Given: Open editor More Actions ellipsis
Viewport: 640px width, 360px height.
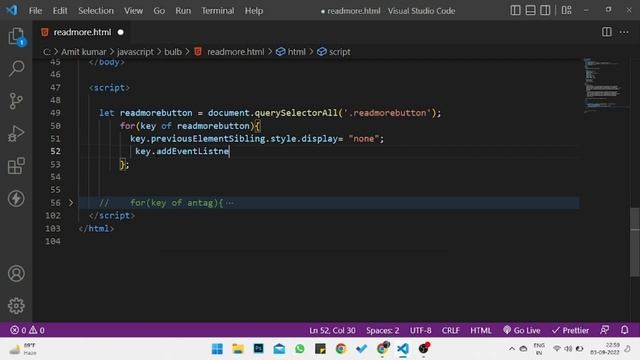Looking at the screenshot, I should point(624,32).
